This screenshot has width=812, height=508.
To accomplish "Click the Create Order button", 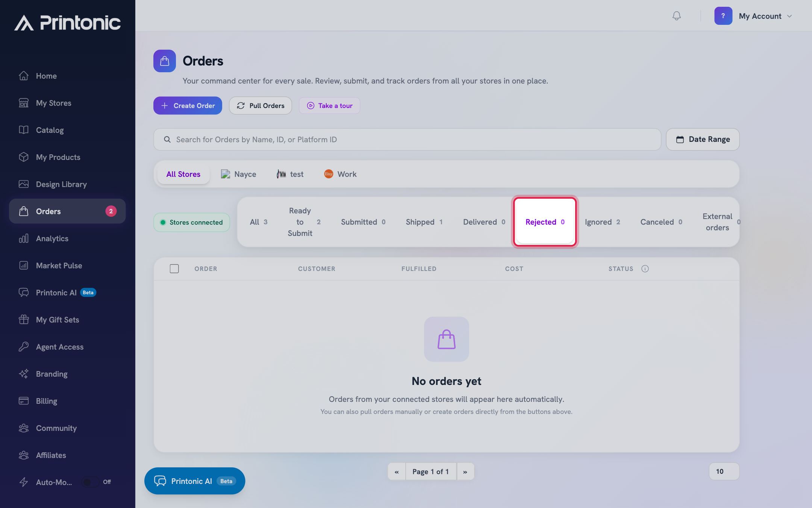I will click(188, 106).
